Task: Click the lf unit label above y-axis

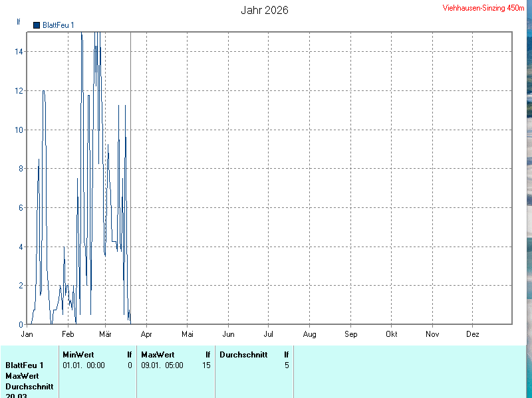Action: coord(19,21)
